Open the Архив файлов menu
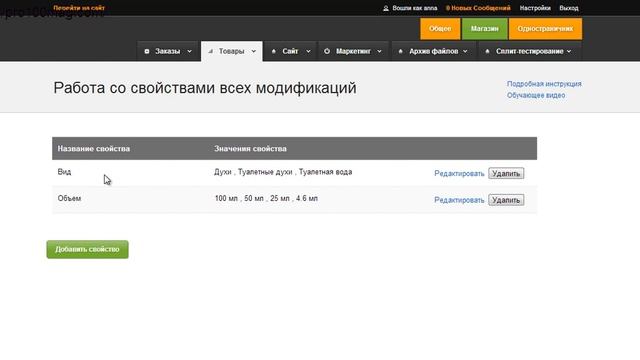This screenshot has height=360, width=640. click(x=433, y=51)
